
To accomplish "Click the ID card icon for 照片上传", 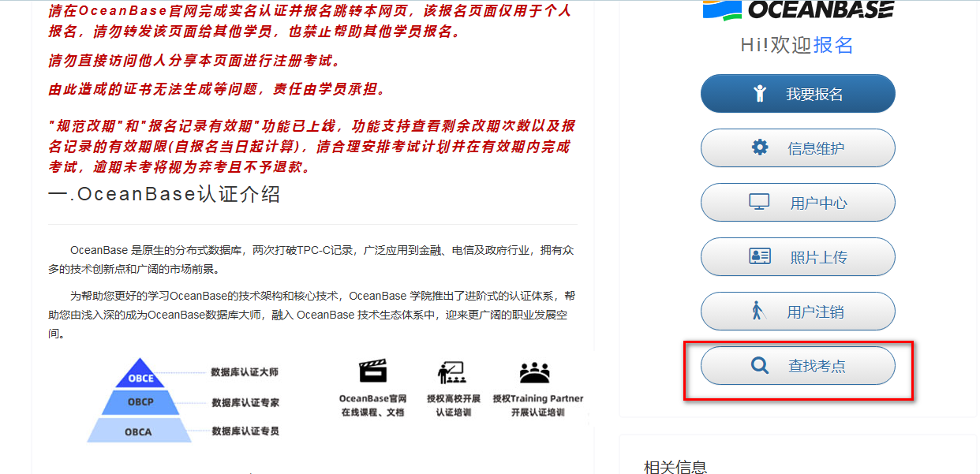I will coord(759,256).
